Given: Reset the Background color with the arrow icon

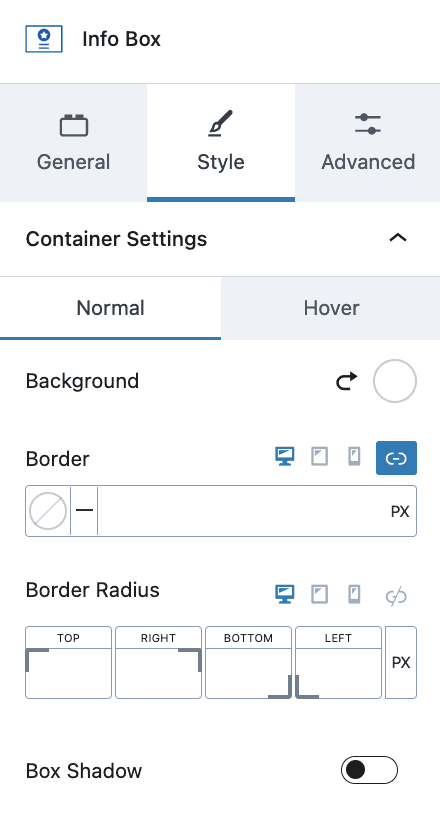Looking at the screenshot, I should [x=347, y=381].
